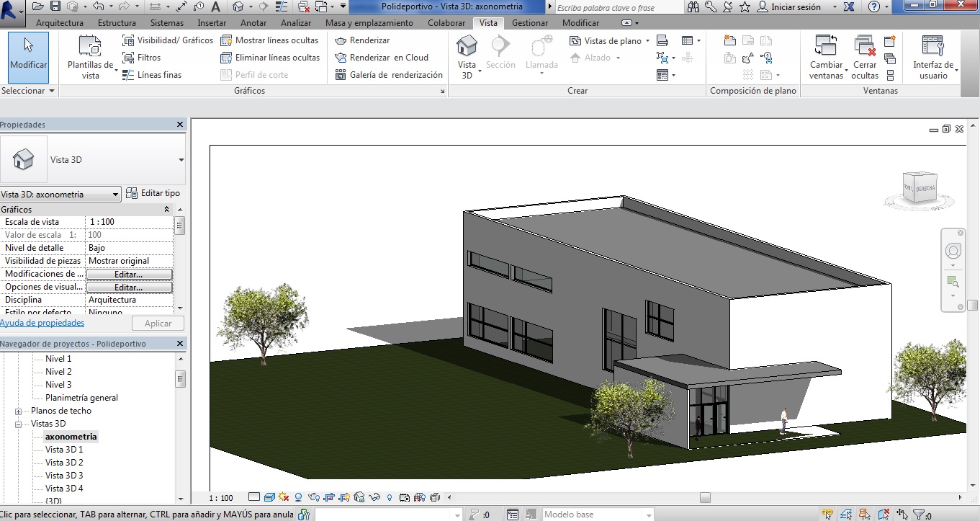The image size is (980, 521).
Task: Click the sun path icon in view bar
Action: point(283,497)
